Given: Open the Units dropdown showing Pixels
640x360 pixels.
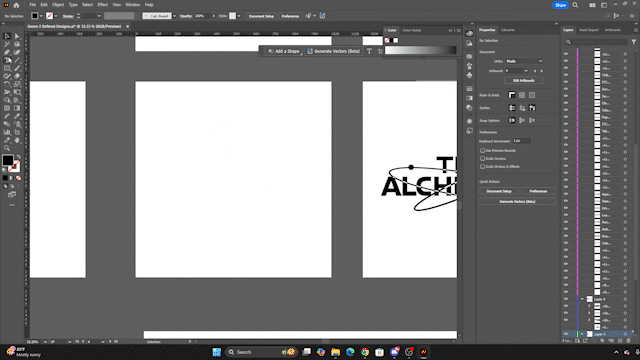Looking at the screenshot, I should click(x=524, y=61).
